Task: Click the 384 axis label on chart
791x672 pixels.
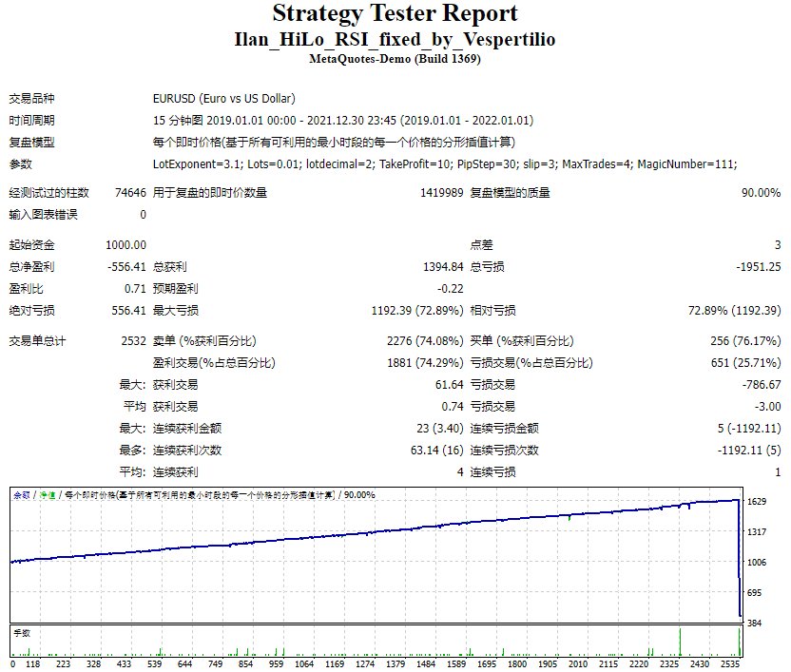Action: tap(754, 624)
